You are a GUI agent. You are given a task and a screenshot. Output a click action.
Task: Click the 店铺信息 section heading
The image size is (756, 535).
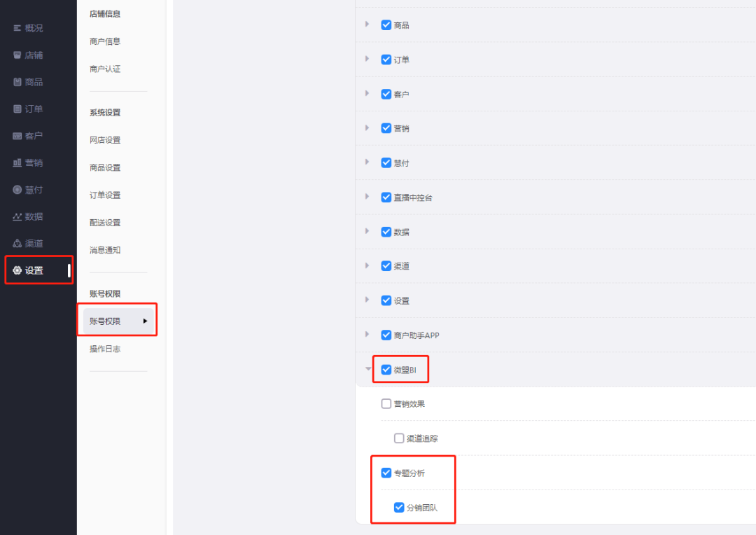point(105,14)
